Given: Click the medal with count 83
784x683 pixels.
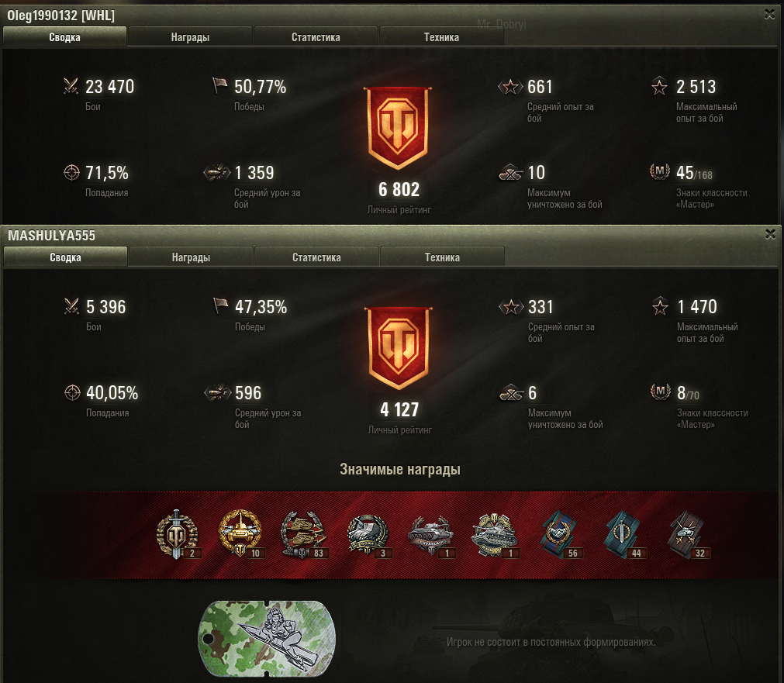Looking at the screenshot, I should (303, 535).
